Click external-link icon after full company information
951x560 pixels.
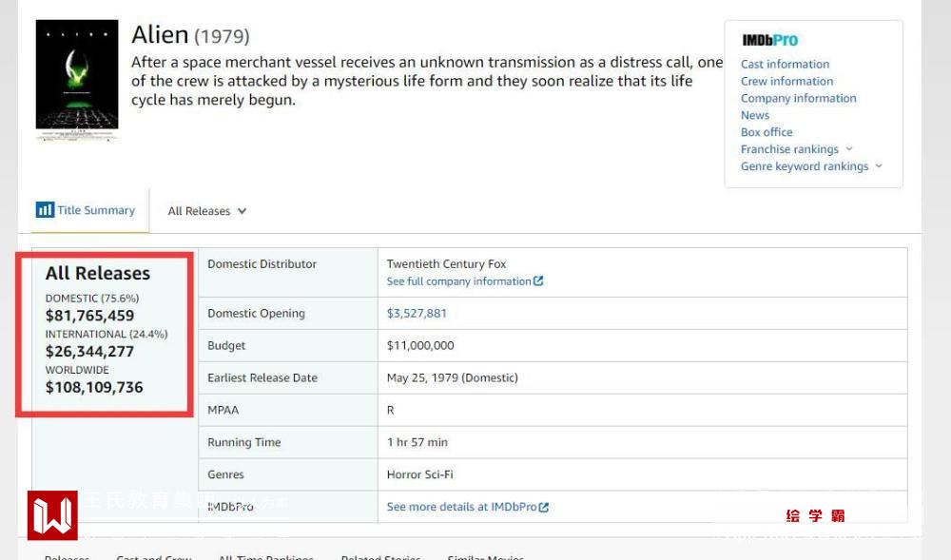coord(538,281)
